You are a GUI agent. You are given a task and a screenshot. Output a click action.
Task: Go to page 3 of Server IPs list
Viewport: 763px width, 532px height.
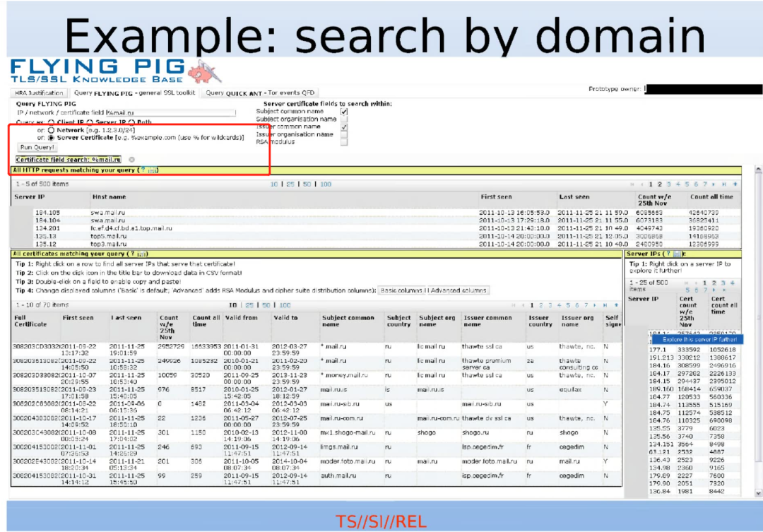(x=723, y=283)
